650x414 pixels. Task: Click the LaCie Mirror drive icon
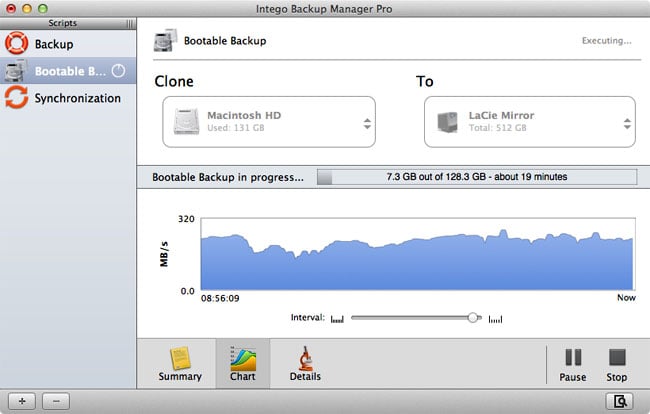(448, 121)
